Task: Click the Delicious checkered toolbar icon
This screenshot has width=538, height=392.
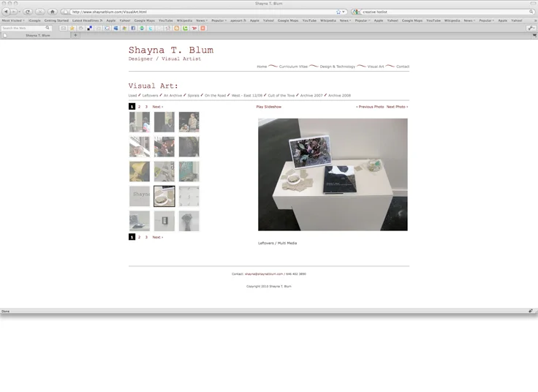Action: coord(90,28)
